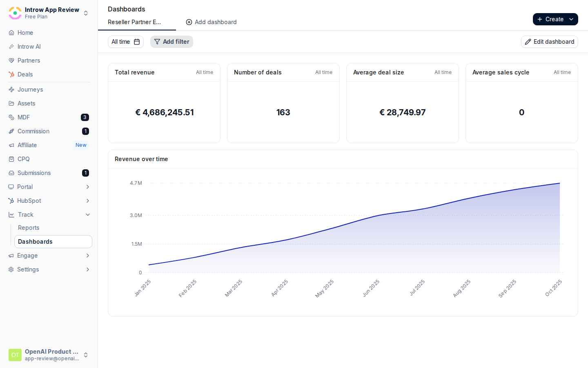The width and height of the screenshot is (588, 368).
Task: Expand the Portal submenu chevron
Action: click(x=88, y=187)
